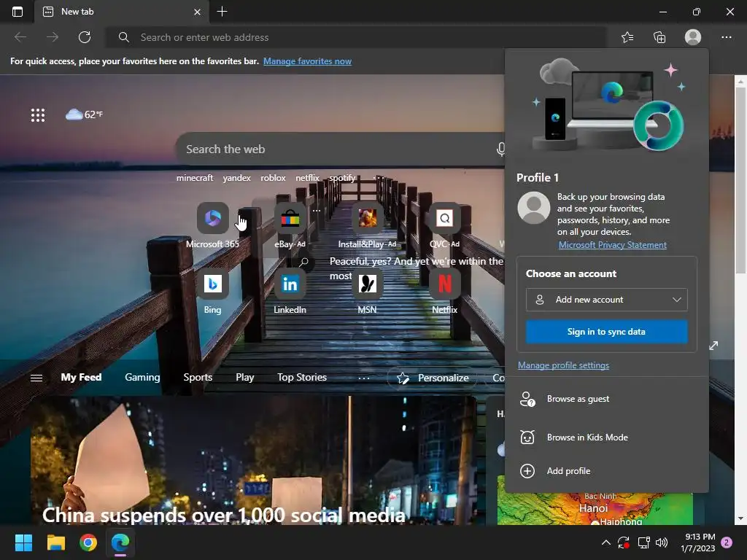Open the eBay tile more options dots
The height and width of the screenshot is (560, 747).
(x=317, y=210)
